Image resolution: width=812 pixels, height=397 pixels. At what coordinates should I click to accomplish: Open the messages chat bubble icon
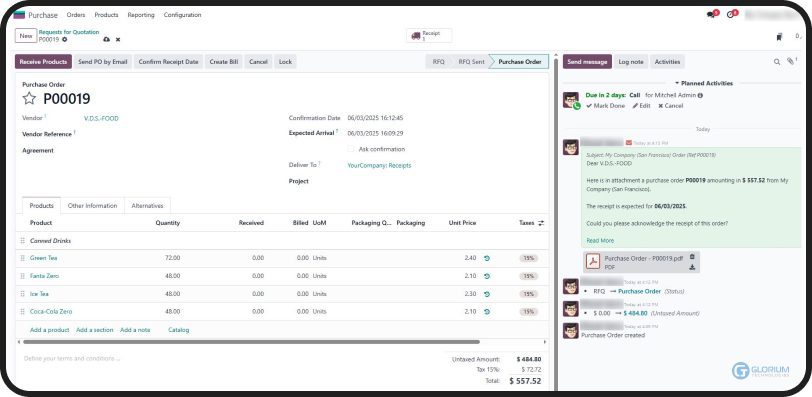tap(710, 15)
